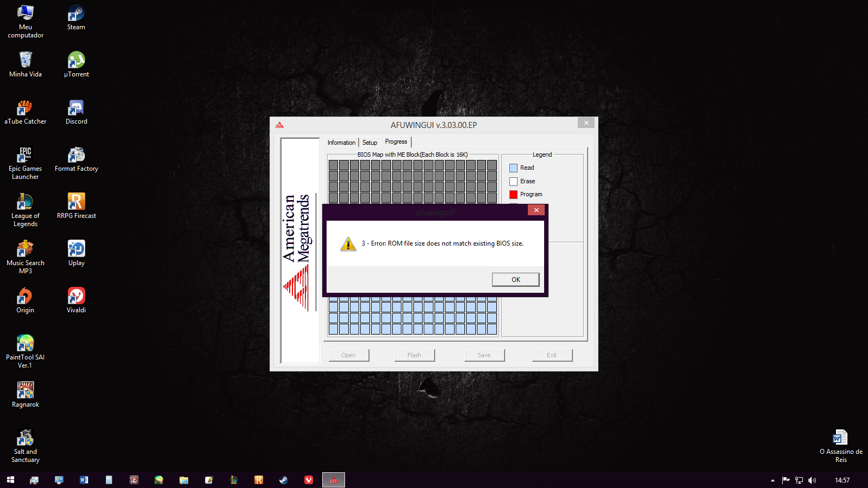
Task: Click OK in the error dialog
Action: click(x=515, y=279)
